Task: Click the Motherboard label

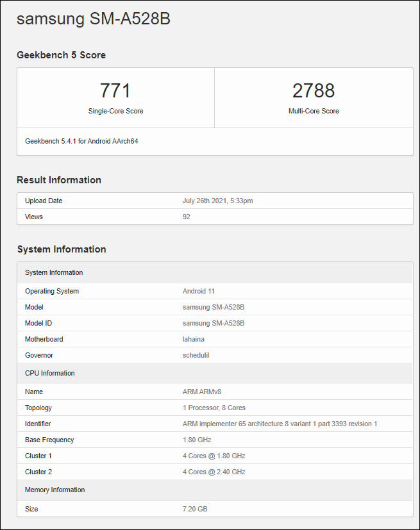Action: (44, 339)
